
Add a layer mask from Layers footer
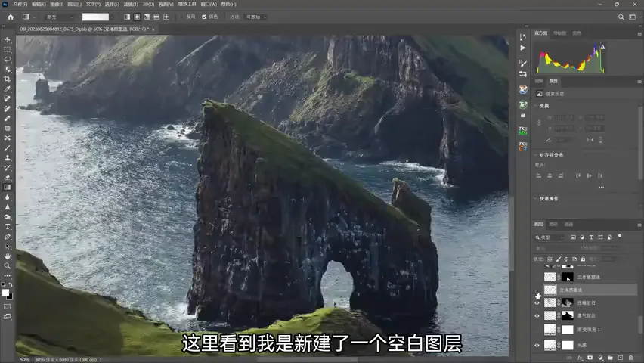pos(590,358)
